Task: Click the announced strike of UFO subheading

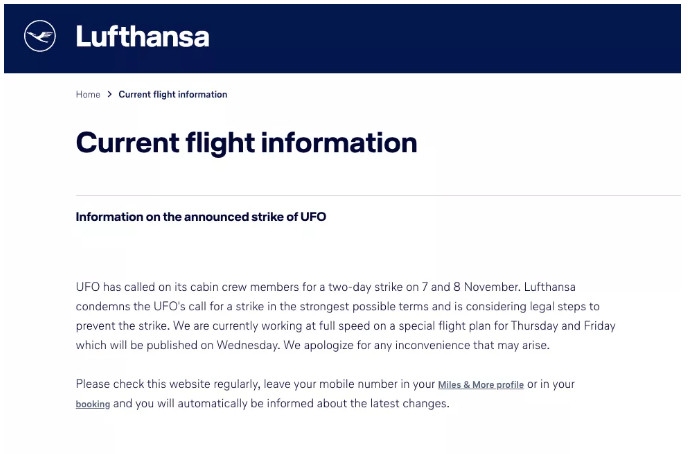Action: pyautogui.click(x=200, y=216)
